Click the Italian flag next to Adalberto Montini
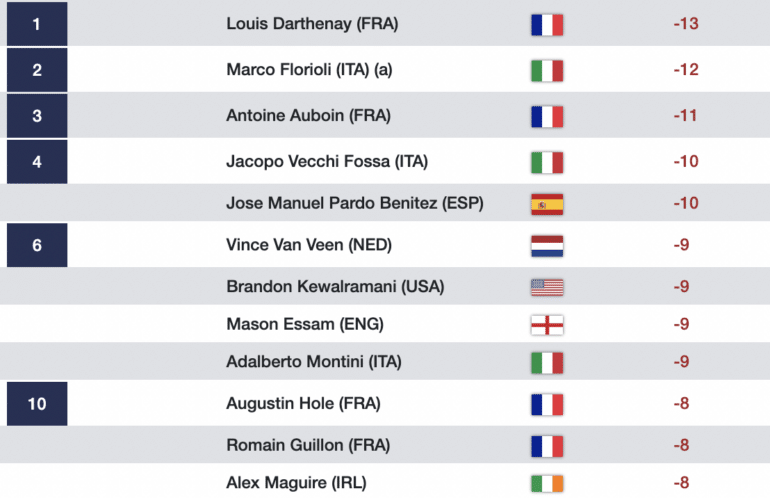770x498 pixels. click(x=547, y=362)
